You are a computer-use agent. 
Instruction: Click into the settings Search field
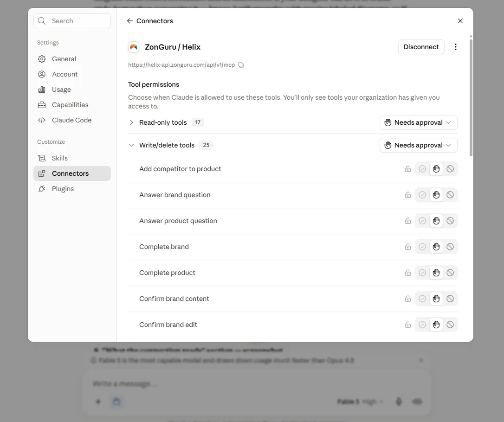[72, 21]
